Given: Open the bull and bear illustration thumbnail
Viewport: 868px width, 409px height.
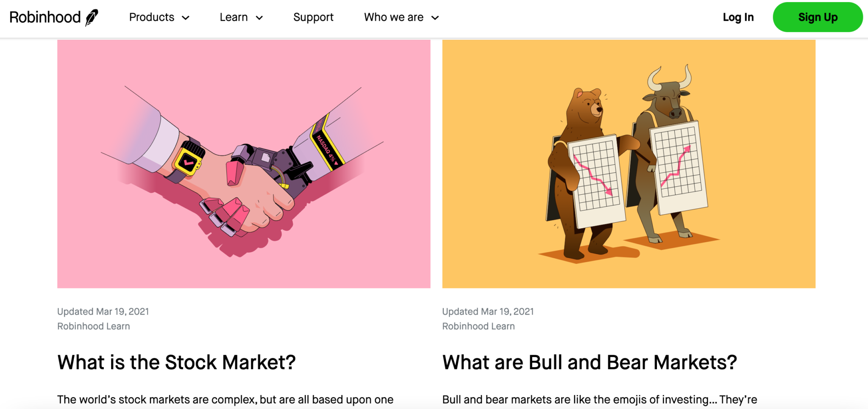Looking at the screenshot, I should [x=629, y=164].
